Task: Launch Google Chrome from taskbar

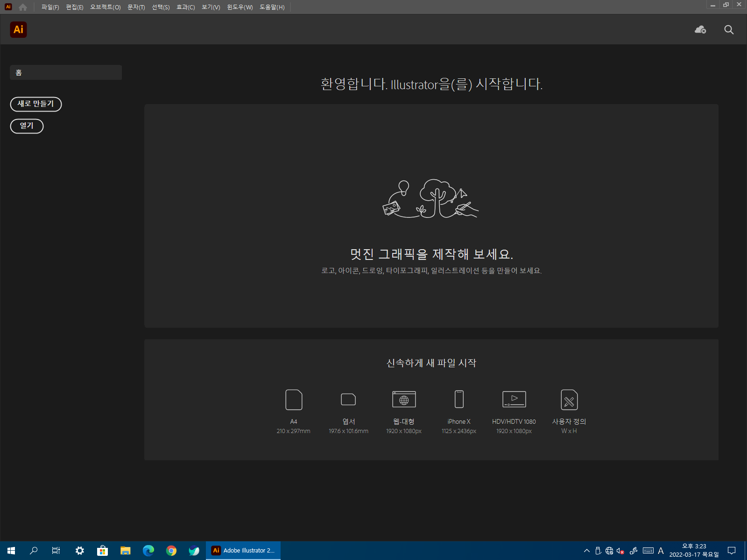Action: 171,551
